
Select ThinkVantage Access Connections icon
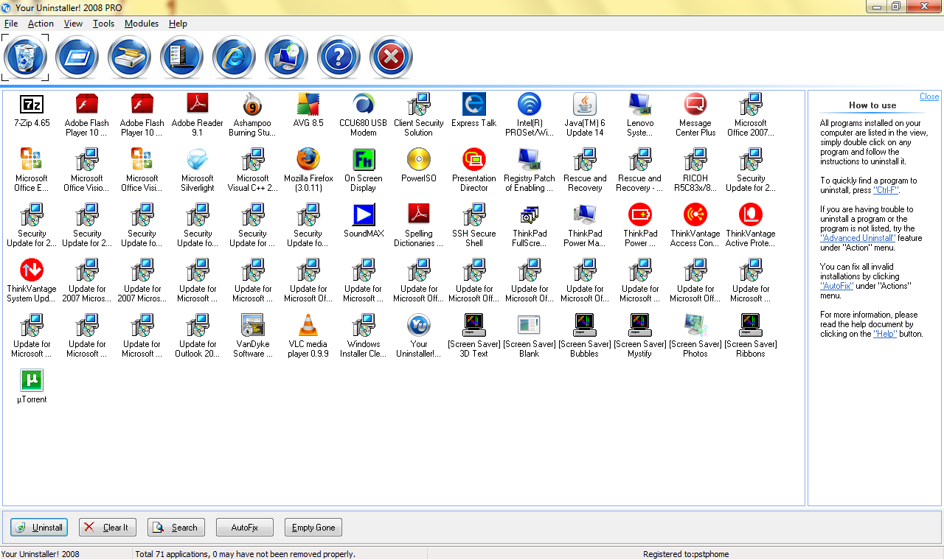(x=695, y=214)
